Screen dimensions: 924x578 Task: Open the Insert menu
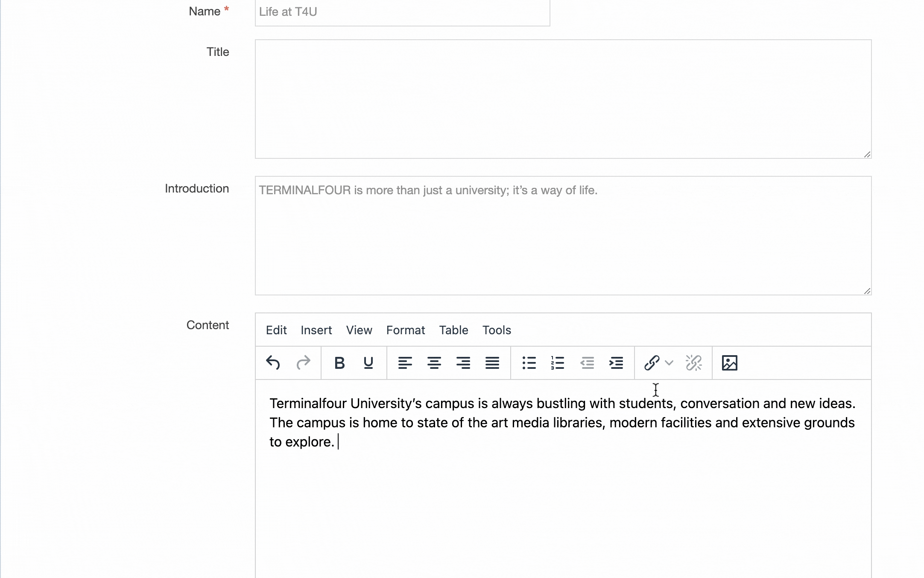pyautogui.click(x=316, y=330)
